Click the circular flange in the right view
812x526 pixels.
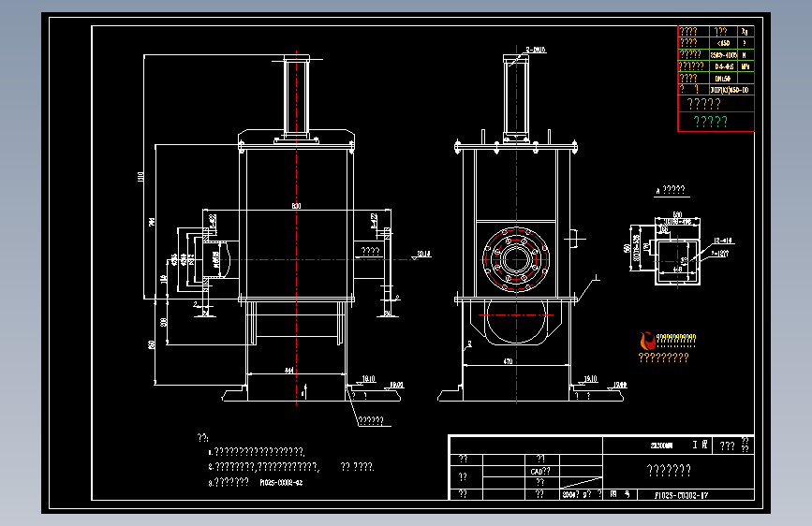tap(516, 259)
